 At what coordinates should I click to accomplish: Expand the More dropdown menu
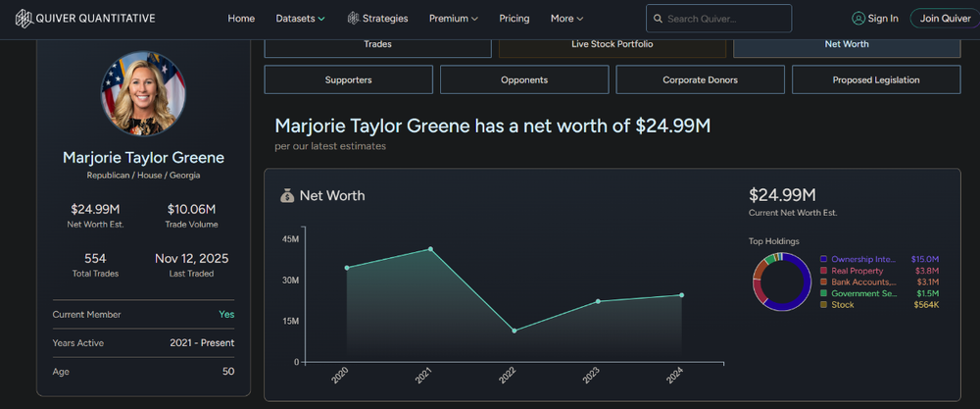(x=566, y=19)
